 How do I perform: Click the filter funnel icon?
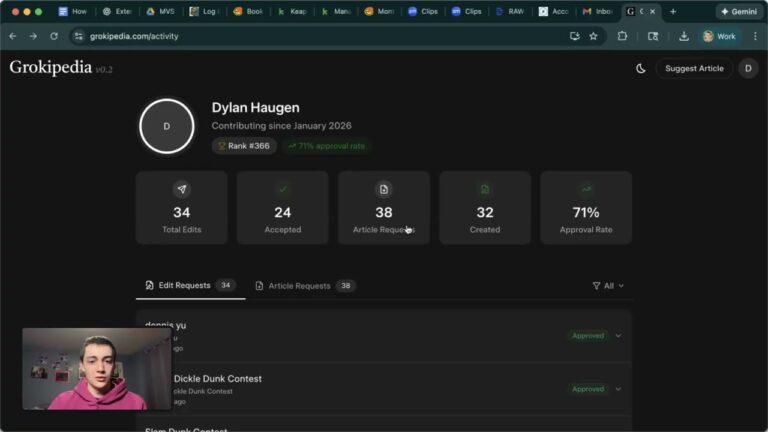596,286
